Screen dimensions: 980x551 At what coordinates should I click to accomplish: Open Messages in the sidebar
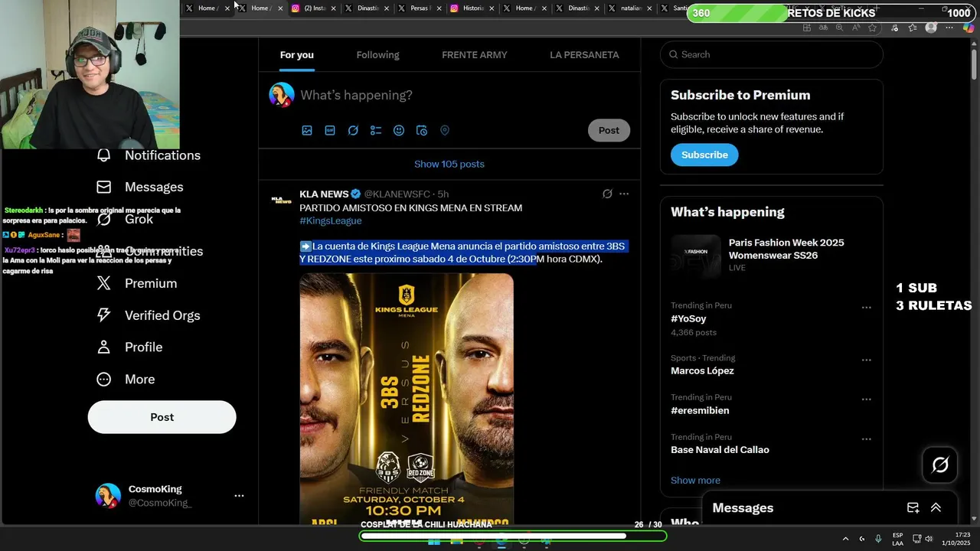point(154,187)
